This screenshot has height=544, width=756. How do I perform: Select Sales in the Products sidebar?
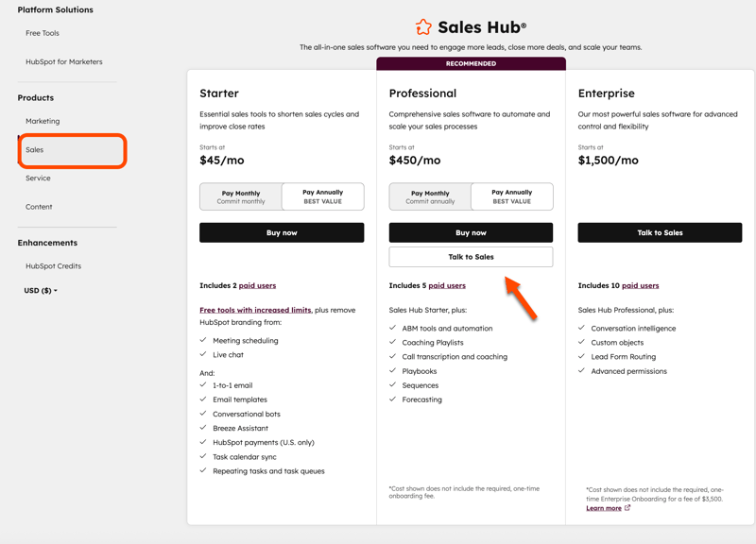34,150
